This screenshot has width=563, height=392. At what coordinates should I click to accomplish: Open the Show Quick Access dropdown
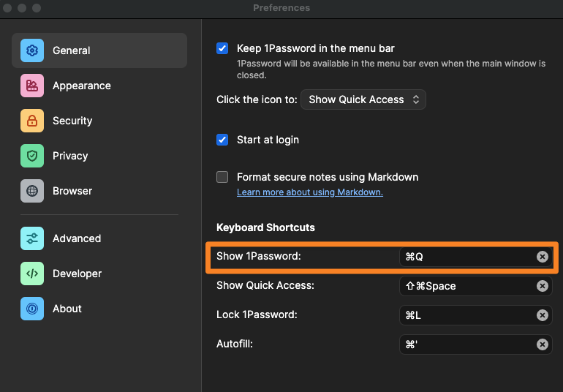tap(363, 99)
